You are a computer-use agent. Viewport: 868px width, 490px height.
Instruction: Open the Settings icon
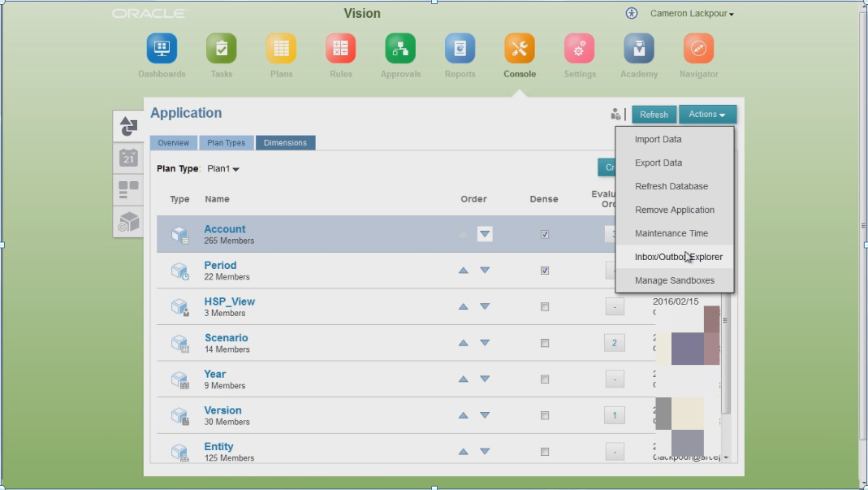[580, 48]
